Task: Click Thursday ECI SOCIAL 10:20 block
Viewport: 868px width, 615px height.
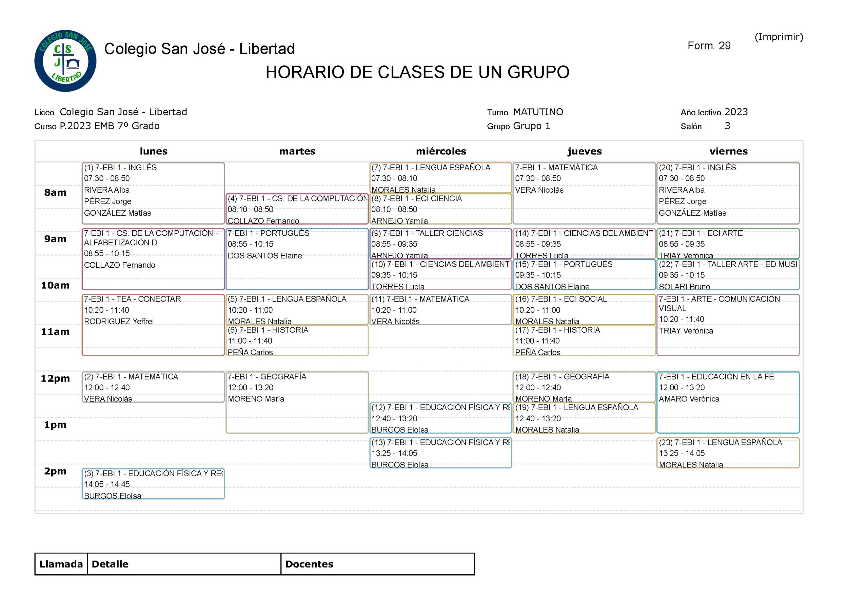Action: [584, 310]
